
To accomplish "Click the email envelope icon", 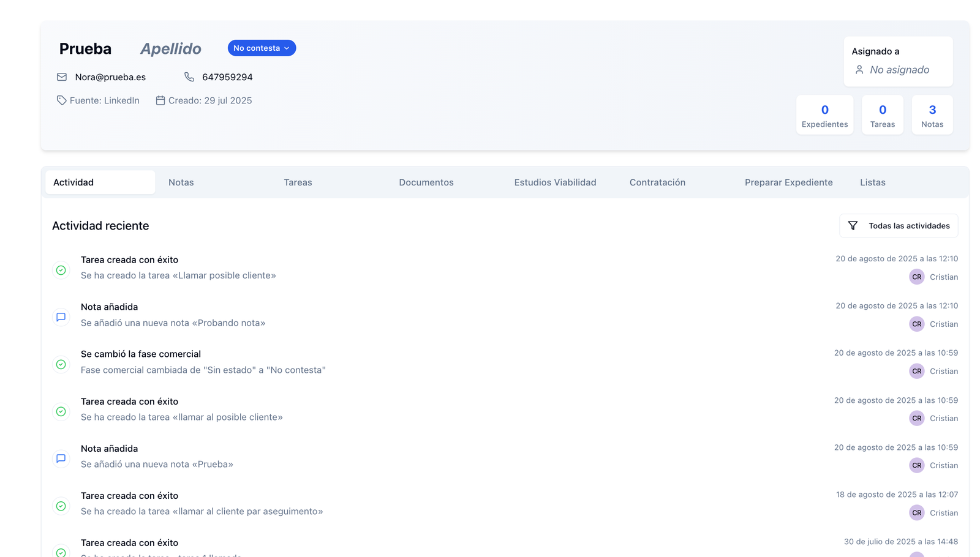I will click(x=62, y=77).
